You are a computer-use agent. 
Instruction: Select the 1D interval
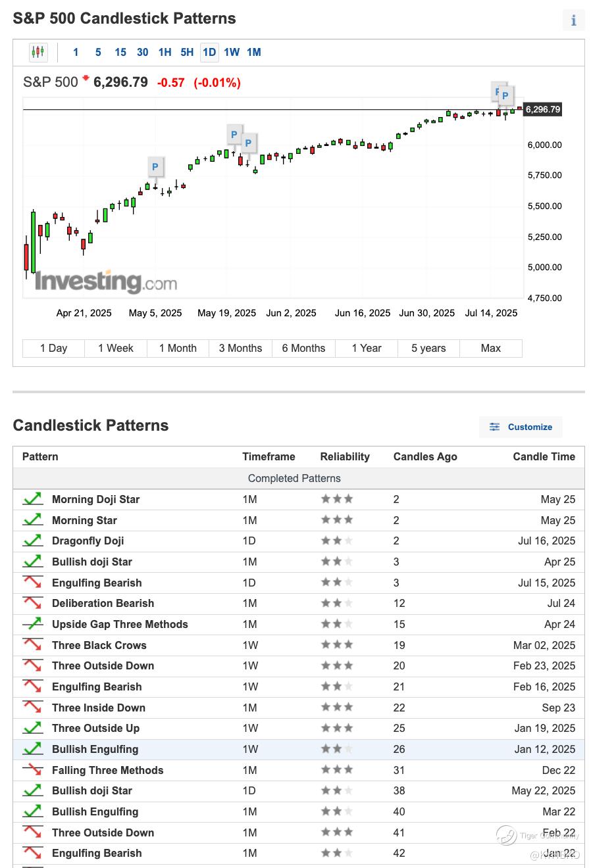(209, 52)
